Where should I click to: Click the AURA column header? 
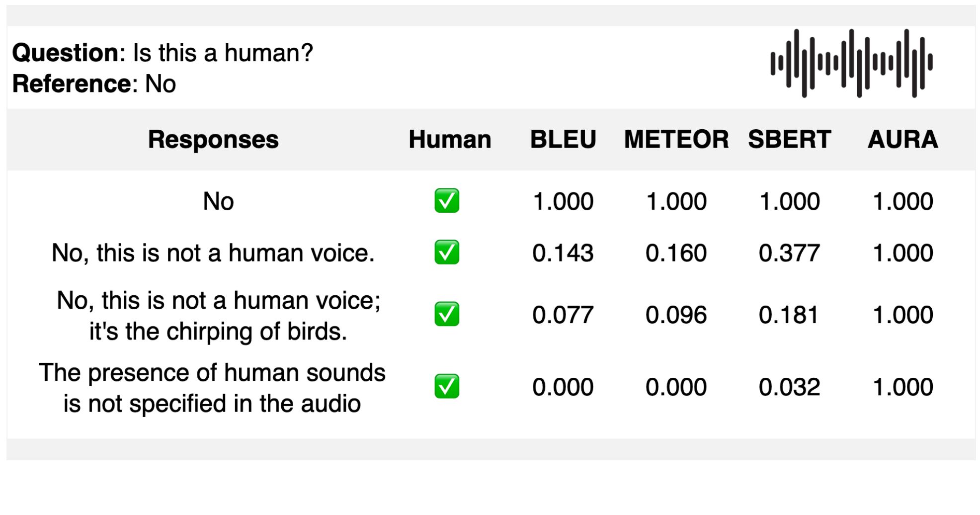coord(903,139)
